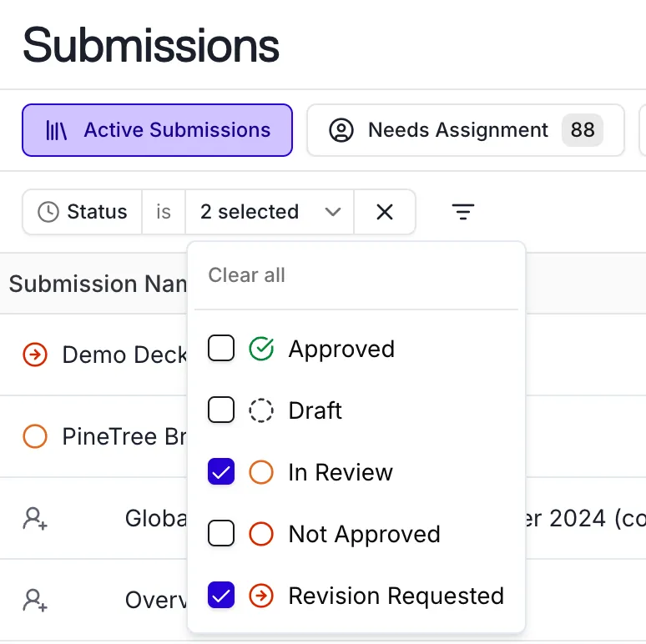
Task: Select the In Review option label
Action: click(x=341, y=472)
